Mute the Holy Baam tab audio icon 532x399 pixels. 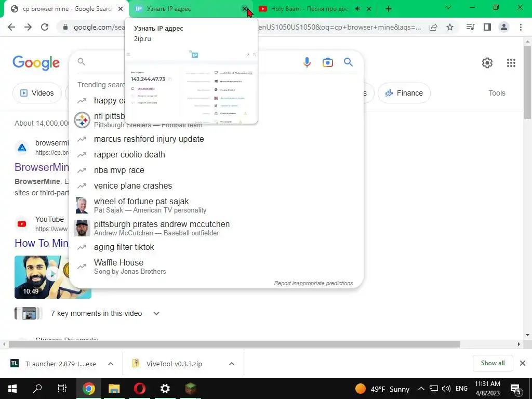pyautogui.click(x=357, y=9)
